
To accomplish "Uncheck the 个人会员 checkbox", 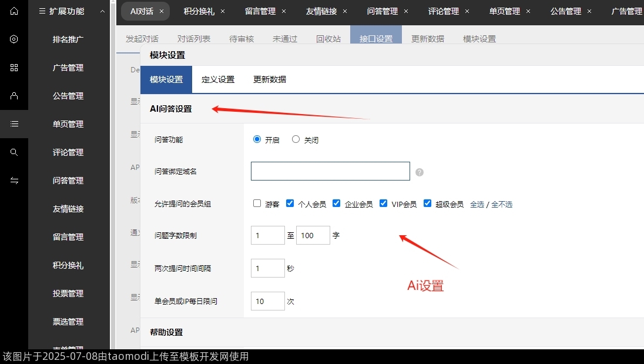I will [x=290, y=203].
